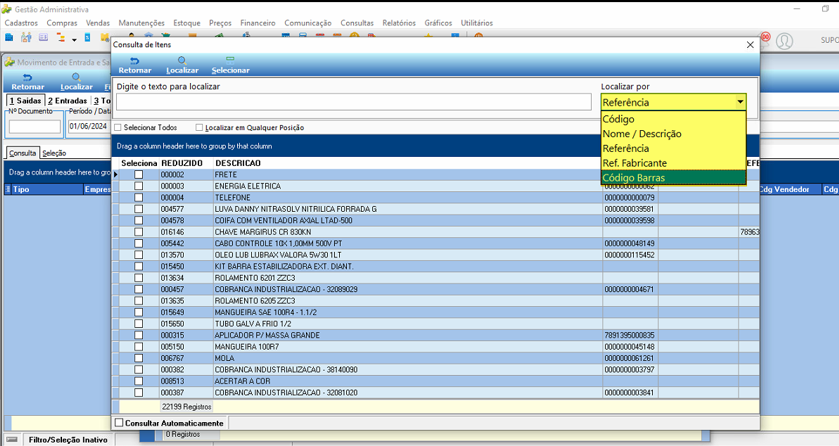Open the Financeiro menu
This screenshot has height=446, width=839.
pos(258,23)
